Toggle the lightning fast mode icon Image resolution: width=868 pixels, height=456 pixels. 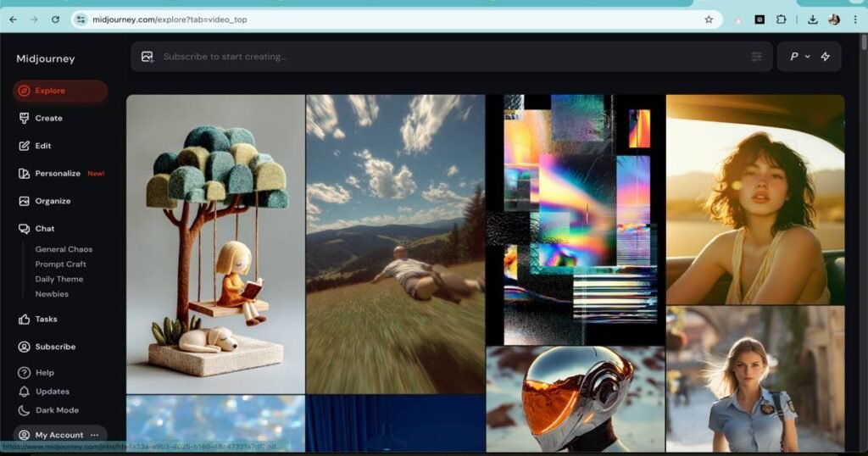coord(825,57)
